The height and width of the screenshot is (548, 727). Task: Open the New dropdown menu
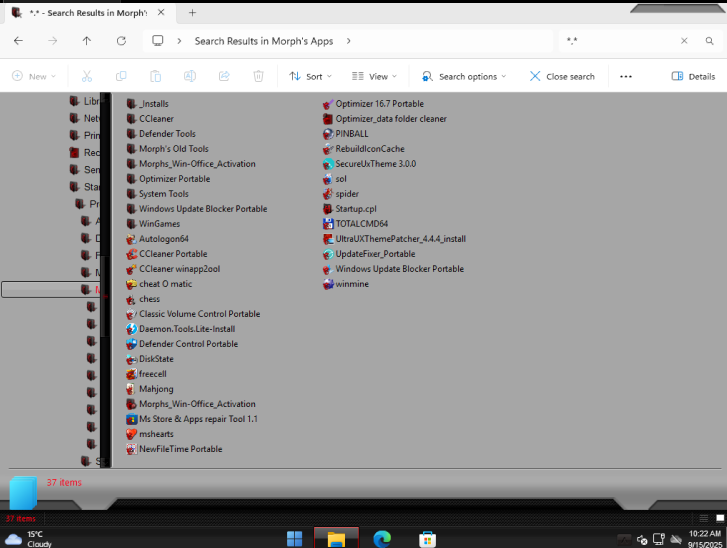point(34,76)
